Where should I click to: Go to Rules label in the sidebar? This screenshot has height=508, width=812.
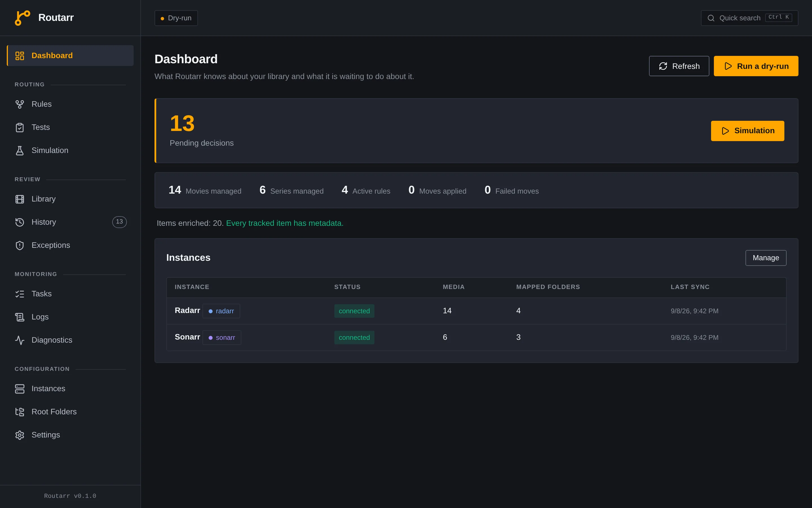click(x=42, y=104)
